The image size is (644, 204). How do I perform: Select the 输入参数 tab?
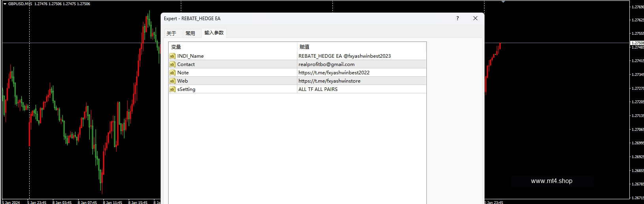(214, 33)
